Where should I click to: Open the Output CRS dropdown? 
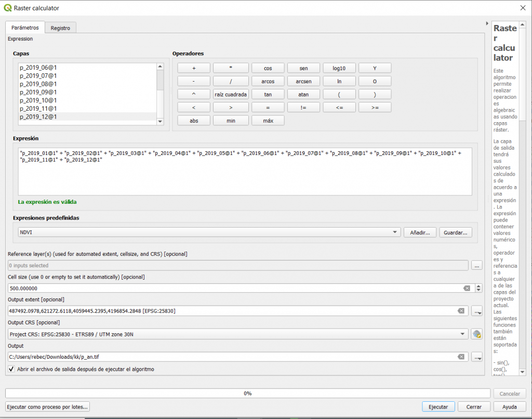(x=462, y=334)
